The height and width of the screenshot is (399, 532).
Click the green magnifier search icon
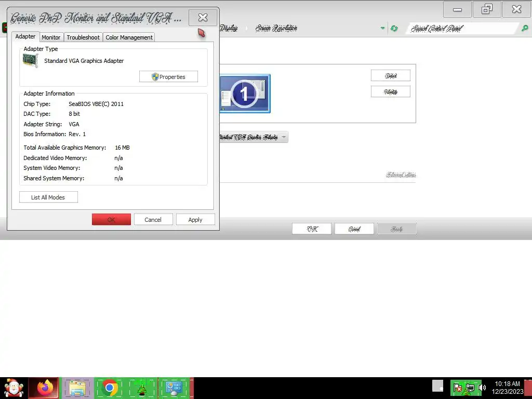point(525,28)
